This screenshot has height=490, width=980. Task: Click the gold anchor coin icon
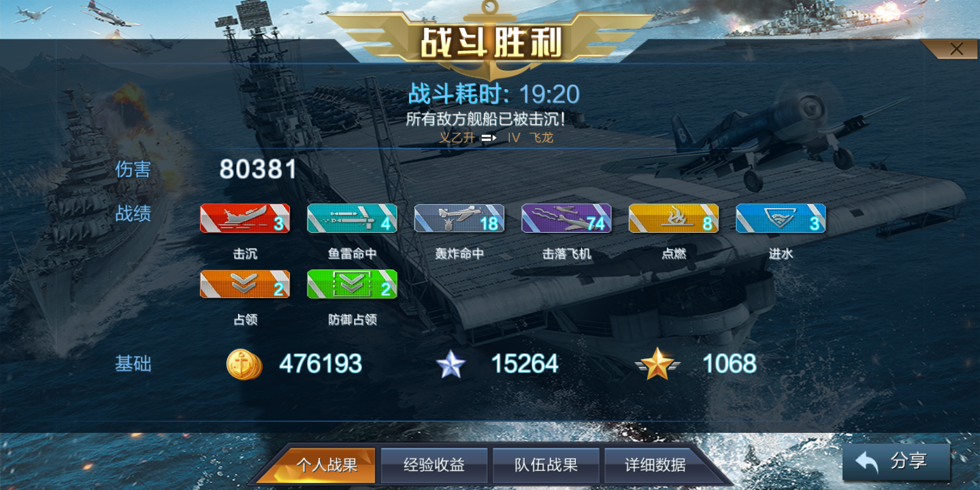click(244, 364)
